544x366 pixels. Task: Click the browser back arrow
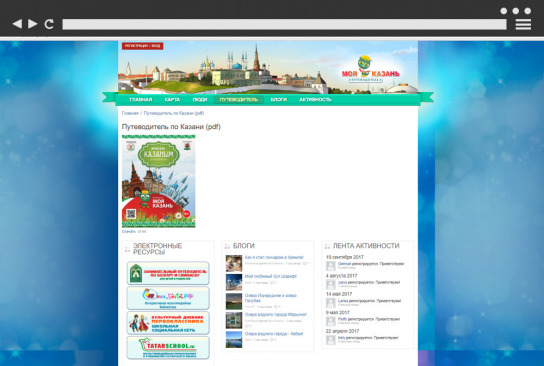(17, 24)
